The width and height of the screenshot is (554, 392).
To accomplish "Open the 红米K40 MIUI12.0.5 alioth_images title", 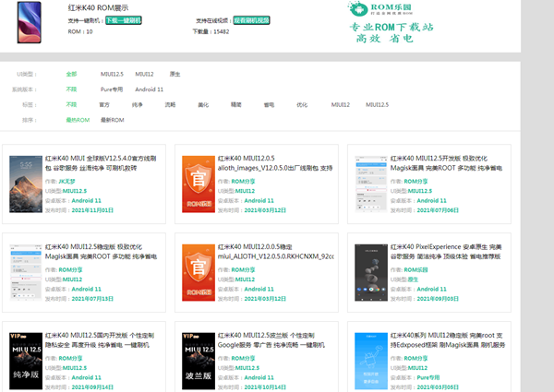I will click(275, 163).
